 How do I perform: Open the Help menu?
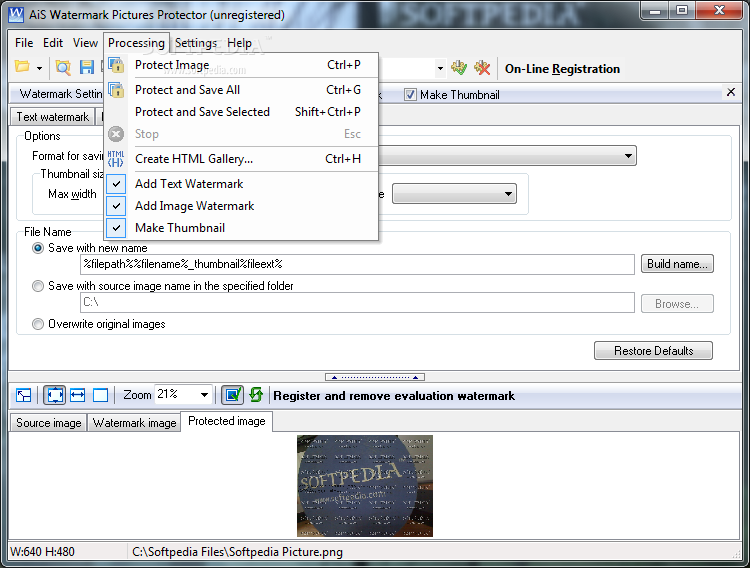(239, 43)
